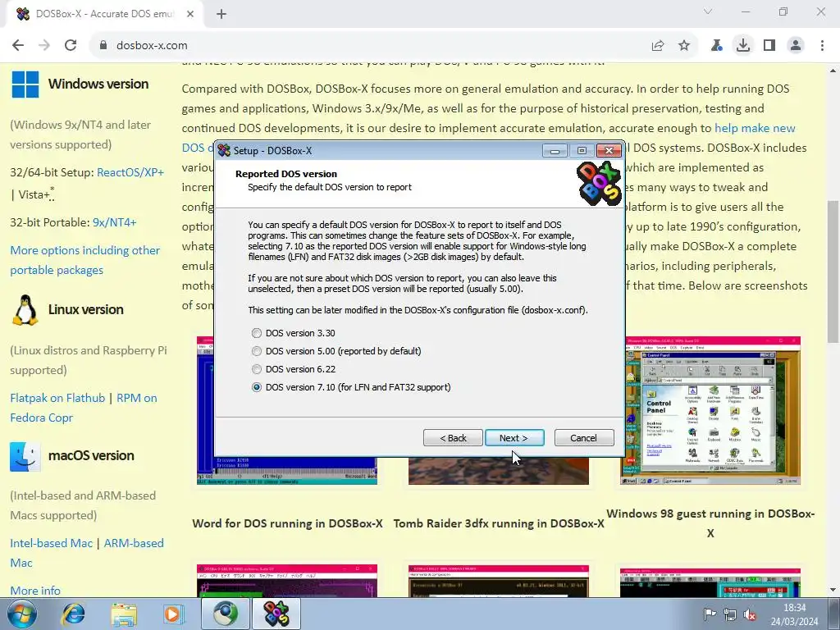Click the site lock icon

[103, 46]
